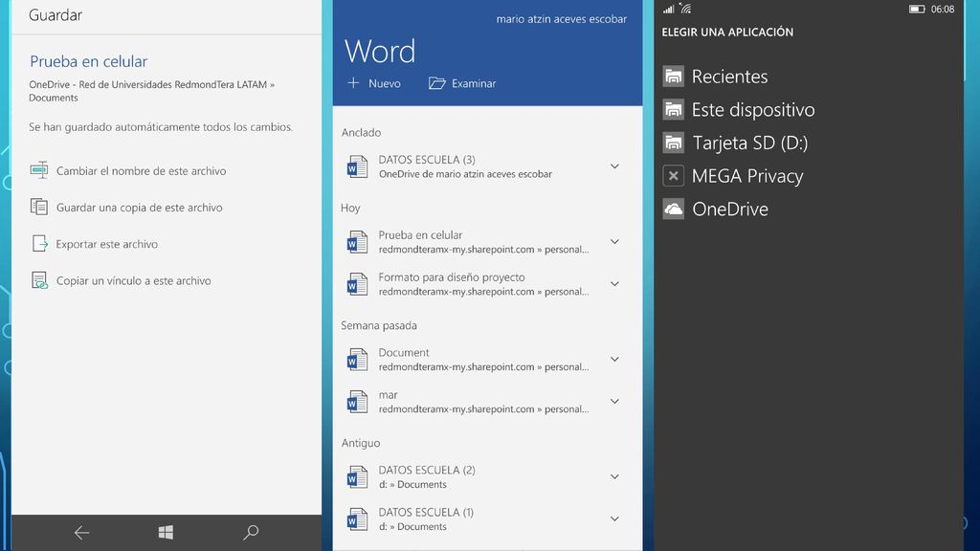Expand options for DATOS ESCUELA (1)
Viewport: 980px width, 551px height.
[614, 518]
